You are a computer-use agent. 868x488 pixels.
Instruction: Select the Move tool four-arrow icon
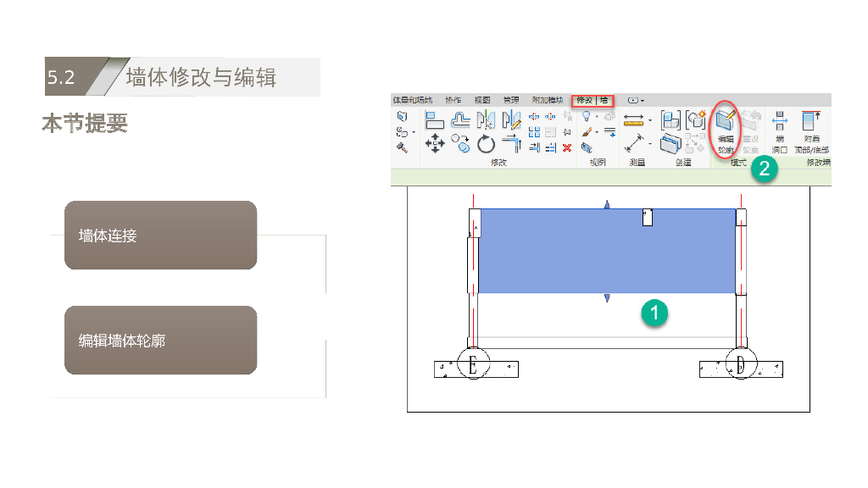point(435,144)
